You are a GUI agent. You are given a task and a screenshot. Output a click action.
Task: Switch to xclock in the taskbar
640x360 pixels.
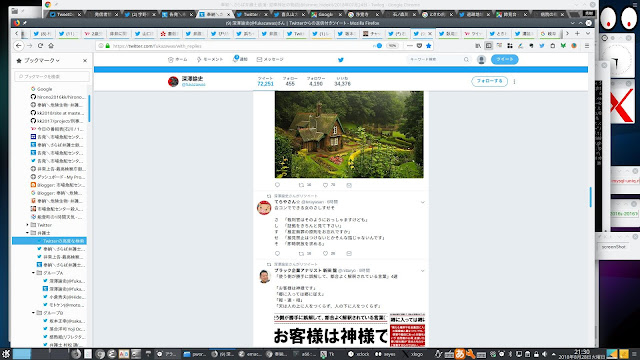359,354
